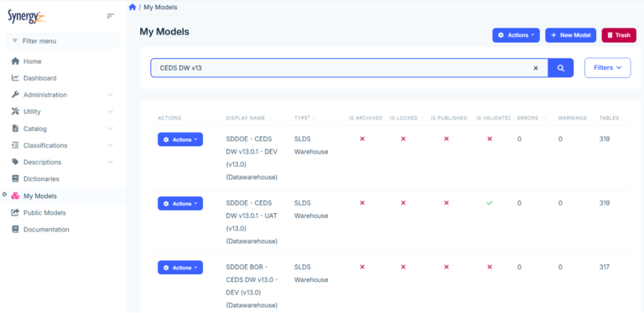Open SDDOE - CEDS DW v13.0.1 - DEV model name

coord(252,158)
